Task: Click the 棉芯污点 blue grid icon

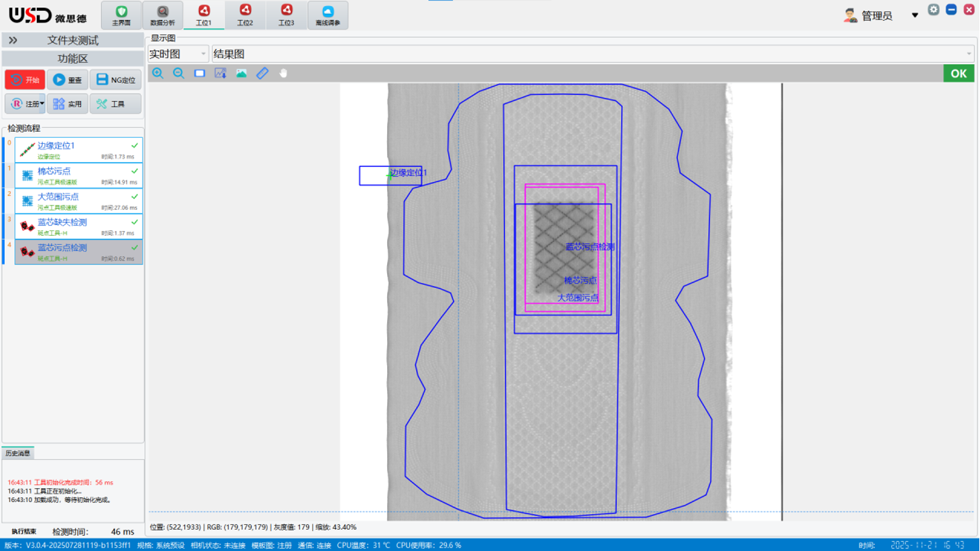Action: click(x=27, y=175)
